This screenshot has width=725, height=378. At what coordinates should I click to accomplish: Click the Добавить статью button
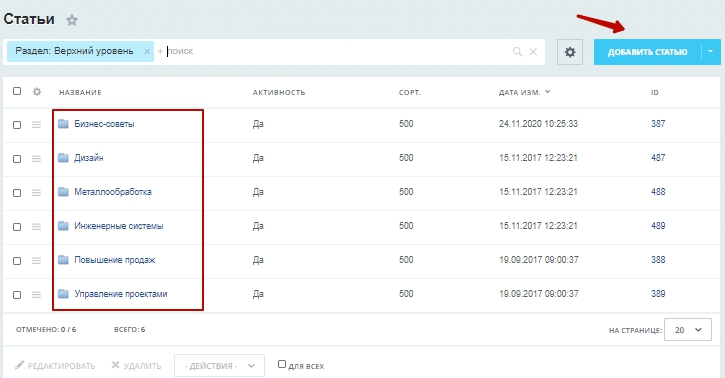click(647, 52)
